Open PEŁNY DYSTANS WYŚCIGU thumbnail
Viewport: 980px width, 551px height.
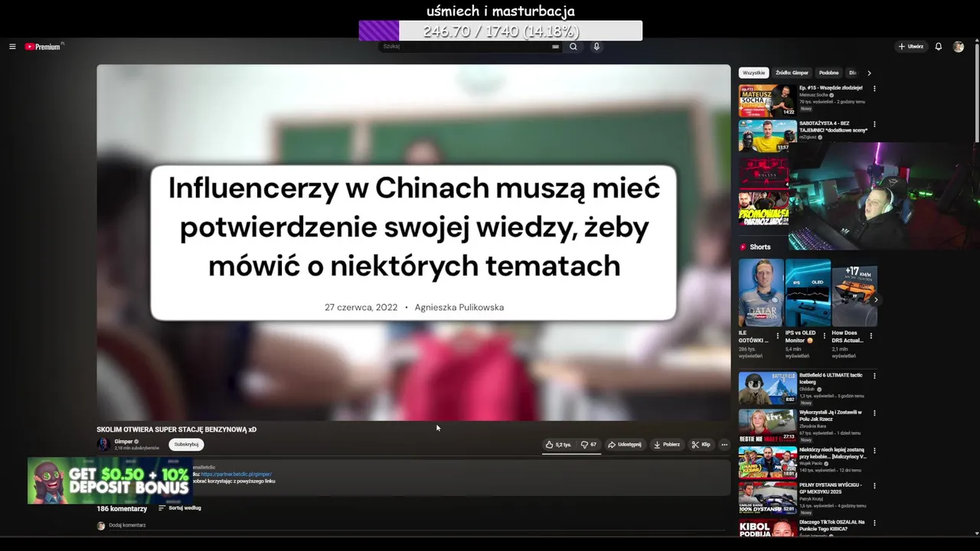[x=768, y=497]
